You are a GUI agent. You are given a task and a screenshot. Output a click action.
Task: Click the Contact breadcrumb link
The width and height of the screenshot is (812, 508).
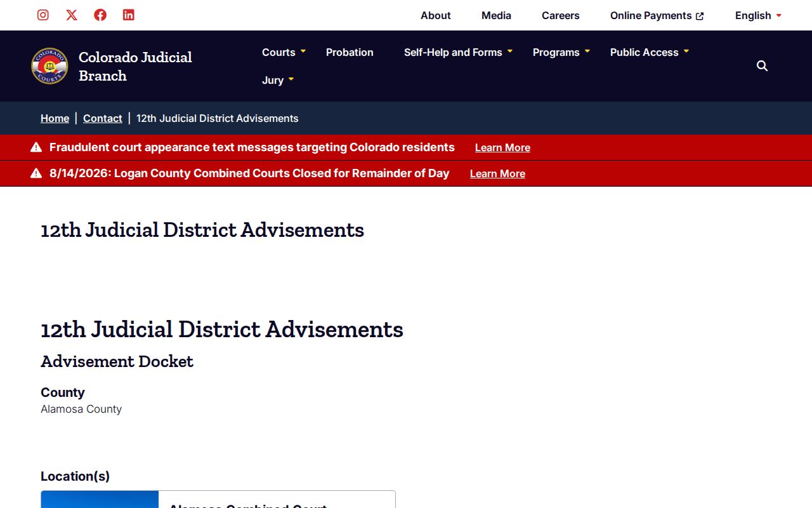[103, 118]
